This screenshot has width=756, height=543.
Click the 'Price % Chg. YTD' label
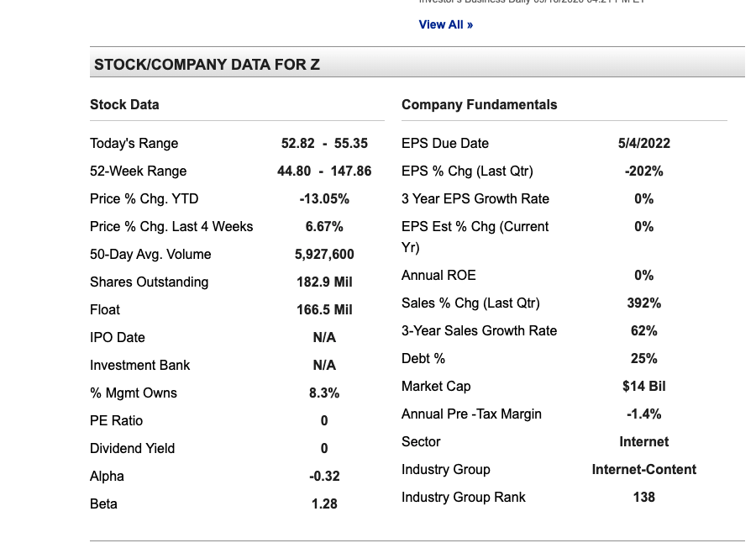coord(144,199)
